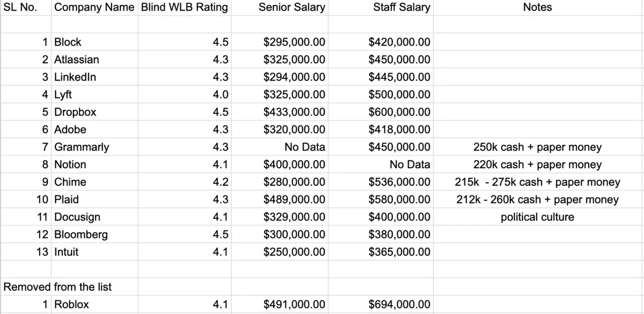Click Roblox staff salary $694,000.00 cell
Image resolution: width=644 pixels, height=314 pixels.
(x=399, y=304)
